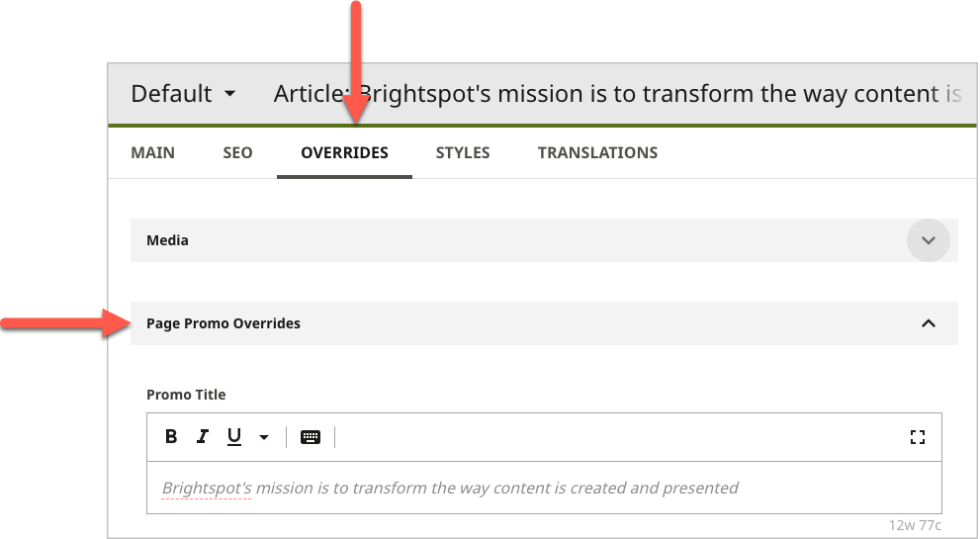Expand the Media section chevron
The height and width of the screenshot is (539, 980).
click(x=929, y=240)
